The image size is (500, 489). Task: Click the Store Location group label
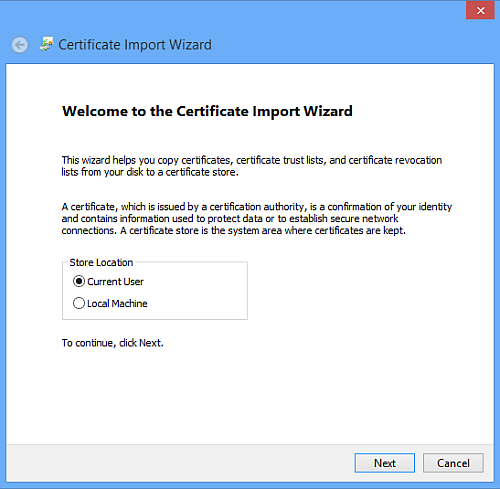[101, 262]
